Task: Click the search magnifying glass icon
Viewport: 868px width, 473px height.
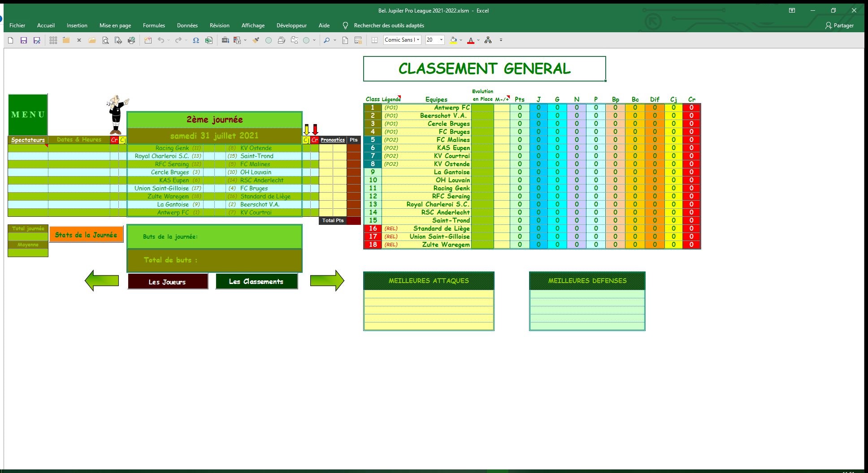Action: coord(327,40)
